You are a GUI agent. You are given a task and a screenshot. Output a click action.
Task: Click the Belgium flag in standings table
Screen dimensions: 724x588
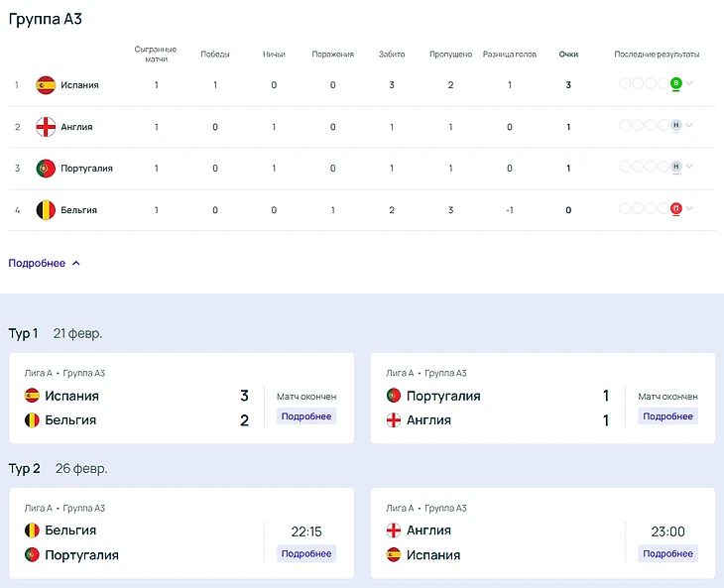(x=46, y=210)
